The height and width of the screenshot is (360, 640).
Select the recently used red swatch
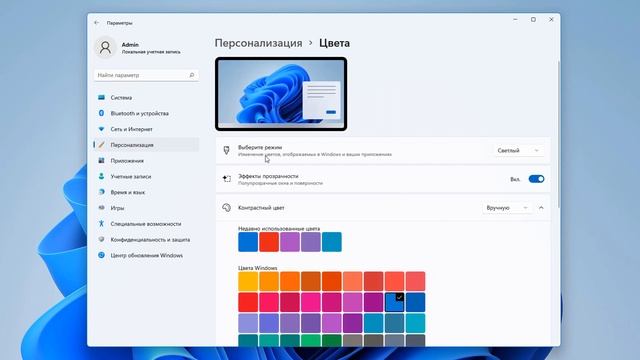click(269, 242)
